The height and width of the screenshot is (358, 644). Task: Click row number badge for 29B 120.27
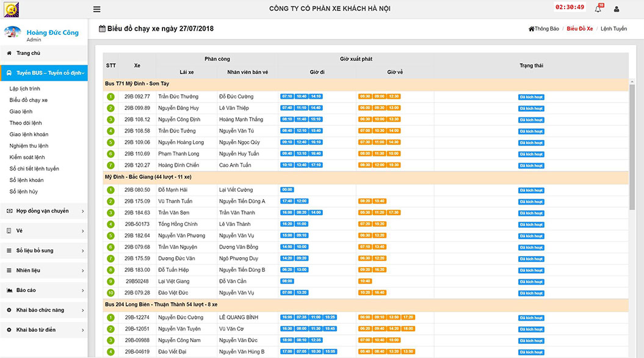[x=110, y=165]
